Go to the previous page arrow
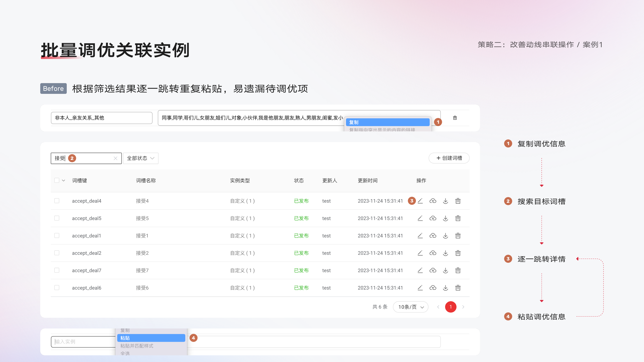This screenshot has width=644, height=362. click(x=438, y=307)
